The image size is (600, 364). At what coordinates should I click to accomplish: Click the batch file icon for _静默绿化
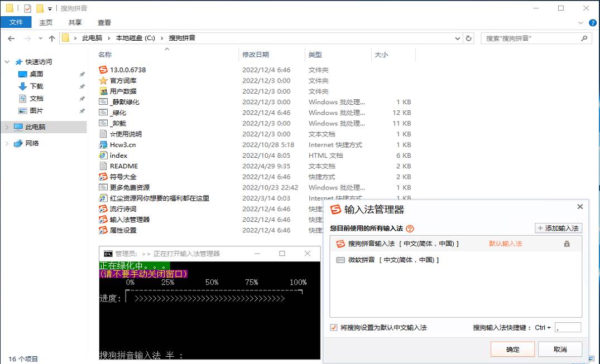[x=103, y=101]
